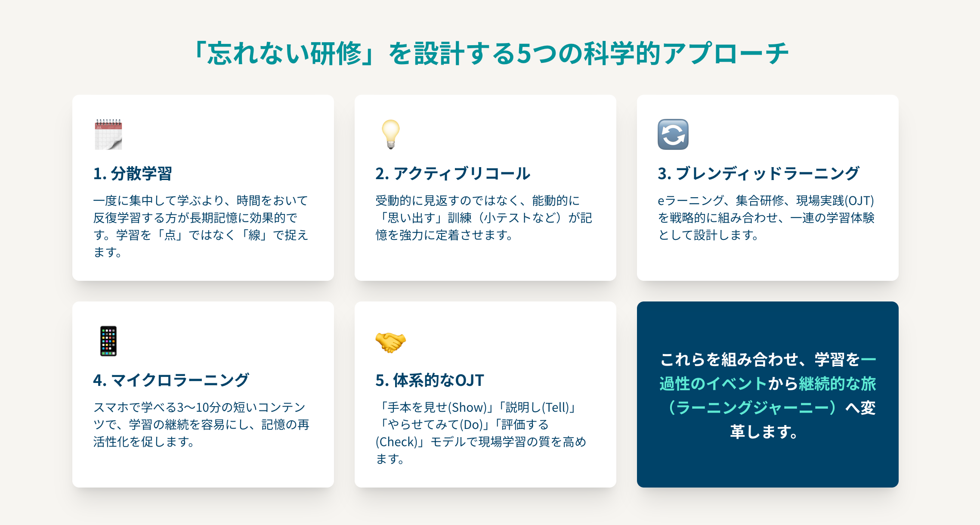
Task: Click the calendar icon above 分散学習
Action: 108,134
